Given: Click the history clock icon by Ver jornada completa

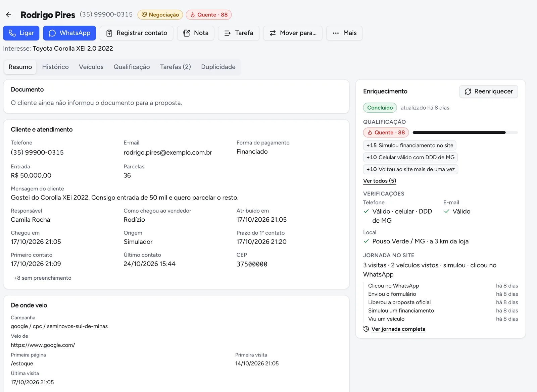Looking at the screenshot, I should [x=366, y=329].
